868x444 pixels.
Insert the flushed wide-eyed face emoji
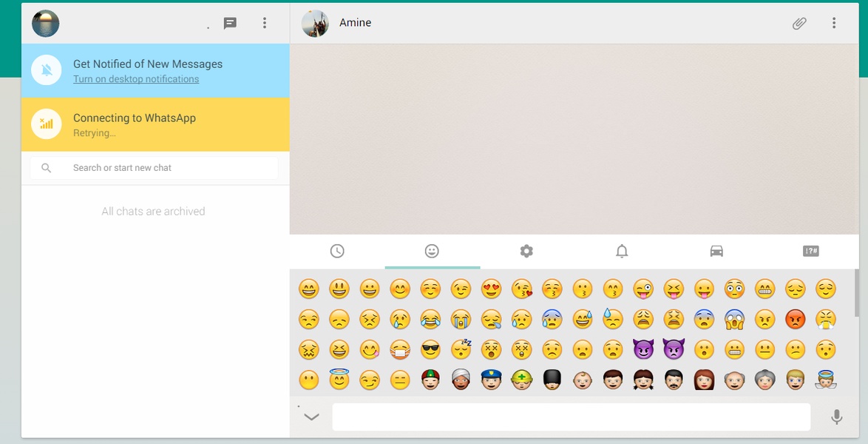(x=735, y=289)
